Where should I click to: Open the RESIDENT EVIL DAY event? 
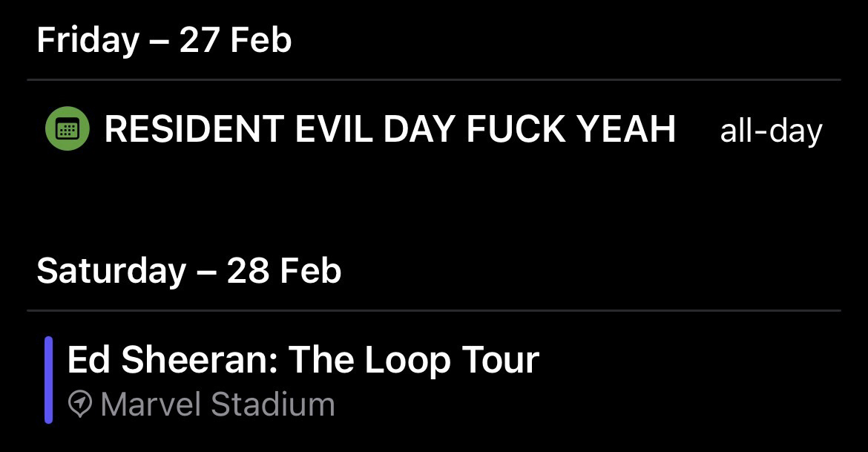point(389,129)
